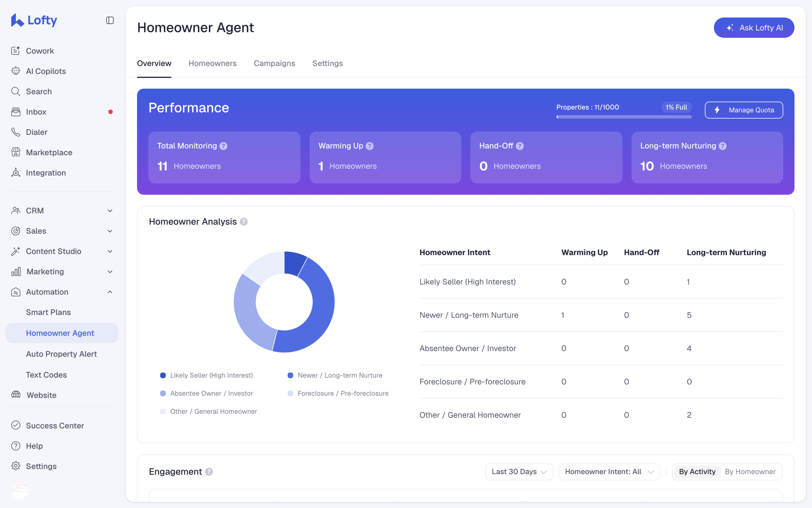Open the Last 30 Days dropdown
The width and height of the screenshot is (812, 508).
pos(519,472)
